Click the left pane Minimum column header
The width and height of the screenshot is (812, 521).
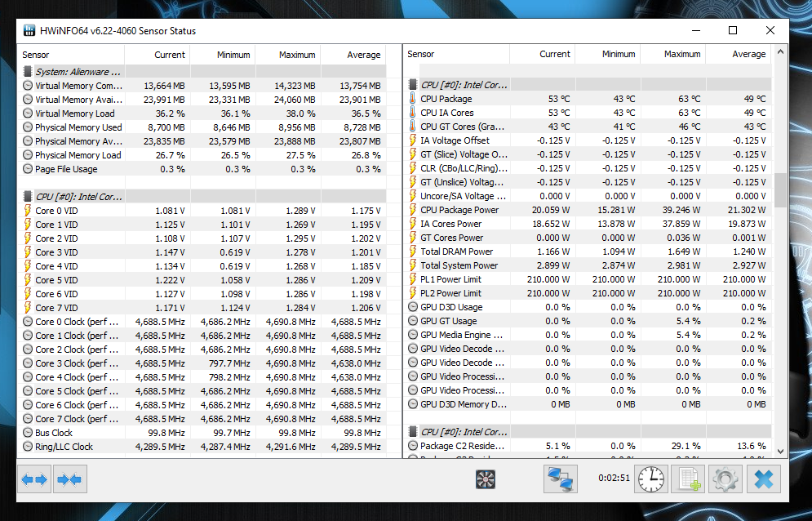tap(223, 55)
